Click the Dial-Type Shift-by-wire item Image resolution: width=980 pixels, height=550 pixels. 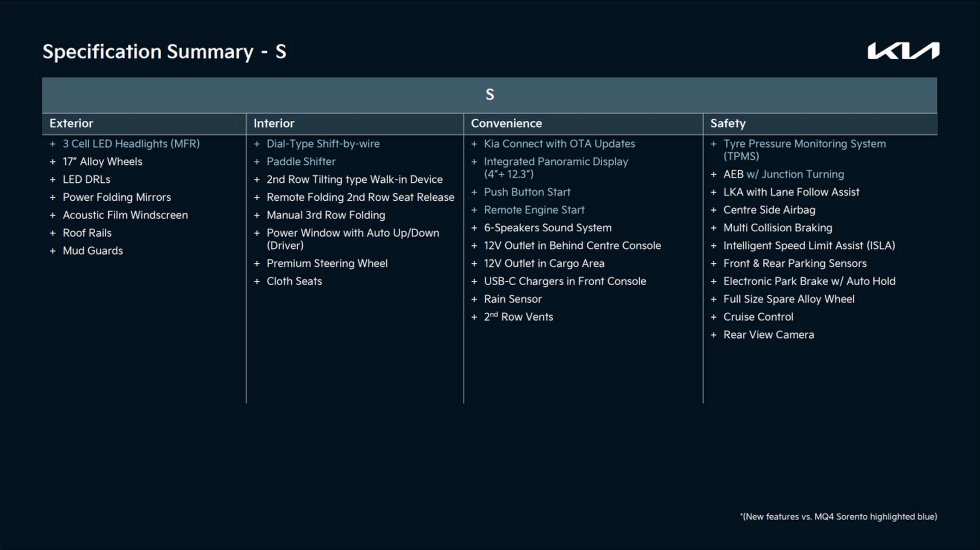pyautogui.click(x=323, y=144)
